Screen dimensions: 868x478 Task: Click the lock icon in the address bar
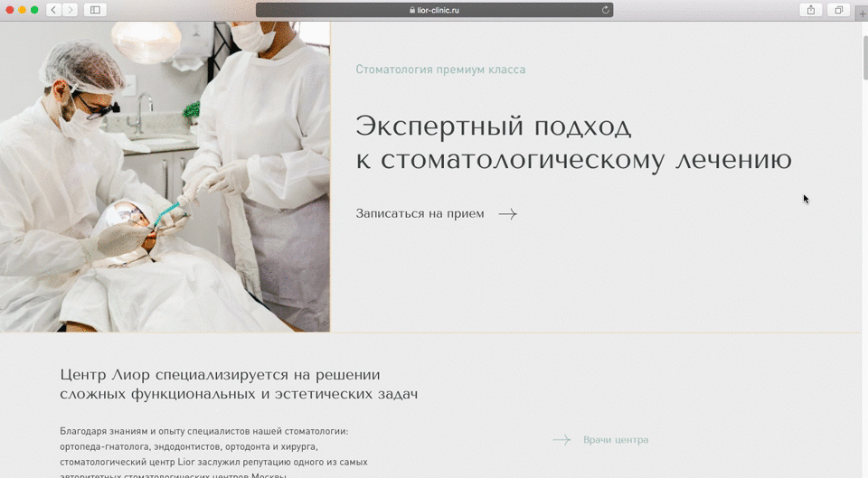(x=411, y=10)
